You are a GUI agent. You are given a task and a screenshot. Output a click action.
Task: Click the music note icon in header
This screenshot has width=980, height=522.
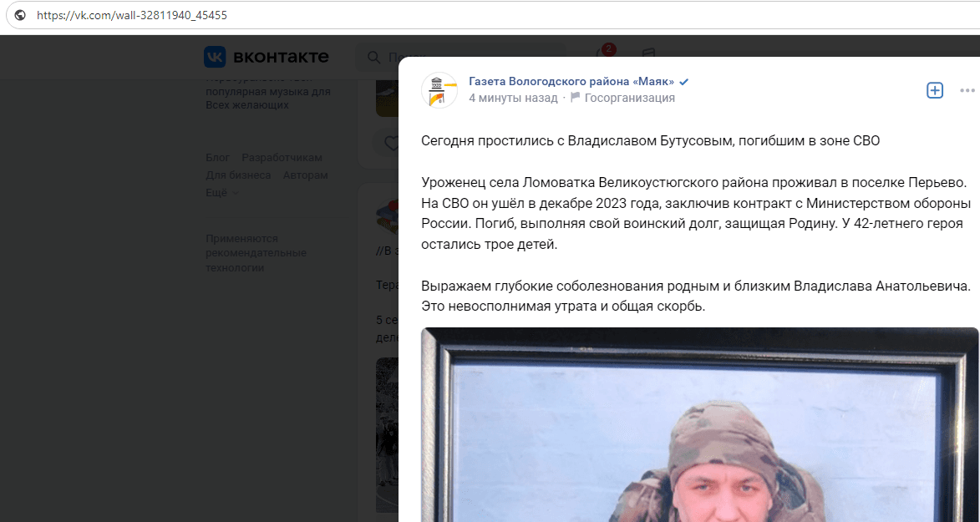click(648, 53)
